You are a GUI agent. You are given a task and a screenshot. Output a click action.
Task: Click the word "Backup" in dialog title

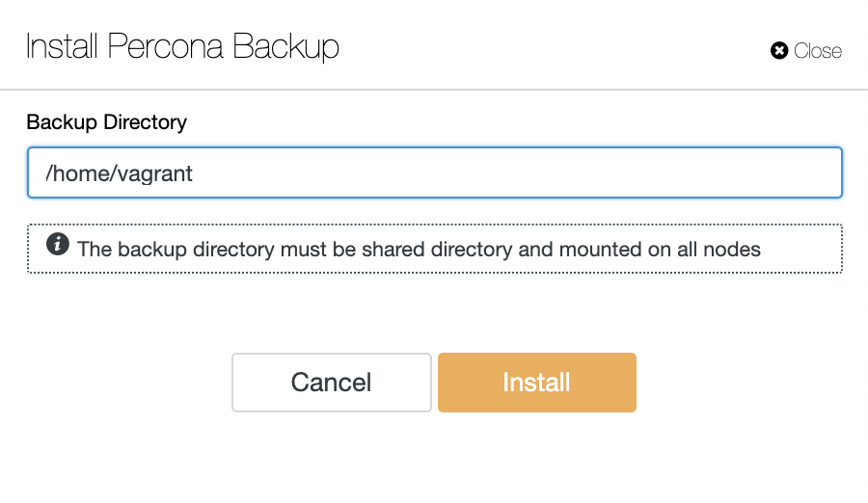pyautogui.click(x=285, y=46)
